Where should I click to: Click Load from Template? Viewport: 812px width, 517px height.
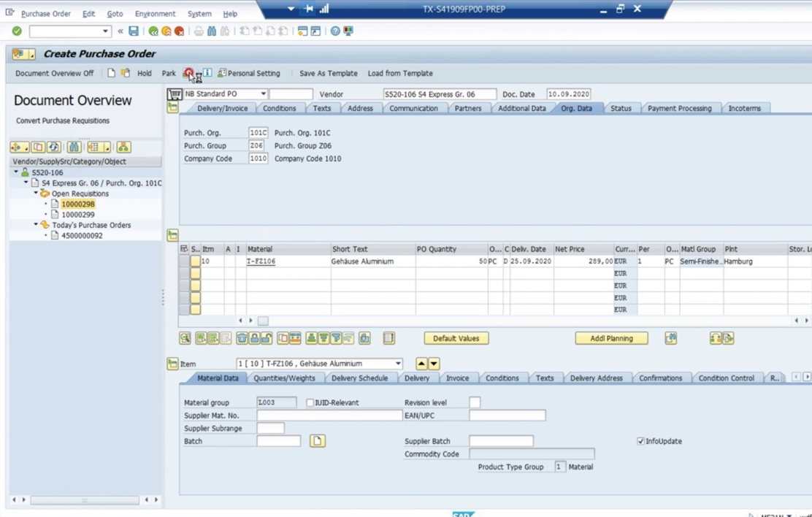click(x=400, y=73)
